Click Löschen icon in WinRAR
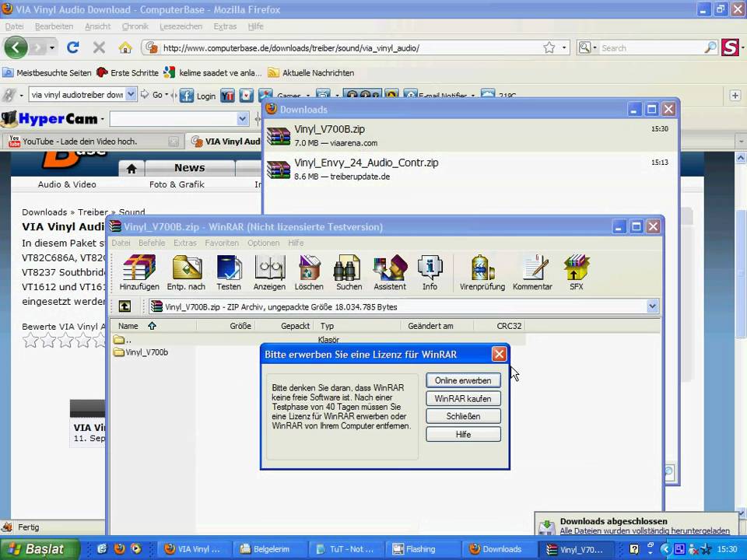Viewport: 747px width, 560px height. pos(309,272)
